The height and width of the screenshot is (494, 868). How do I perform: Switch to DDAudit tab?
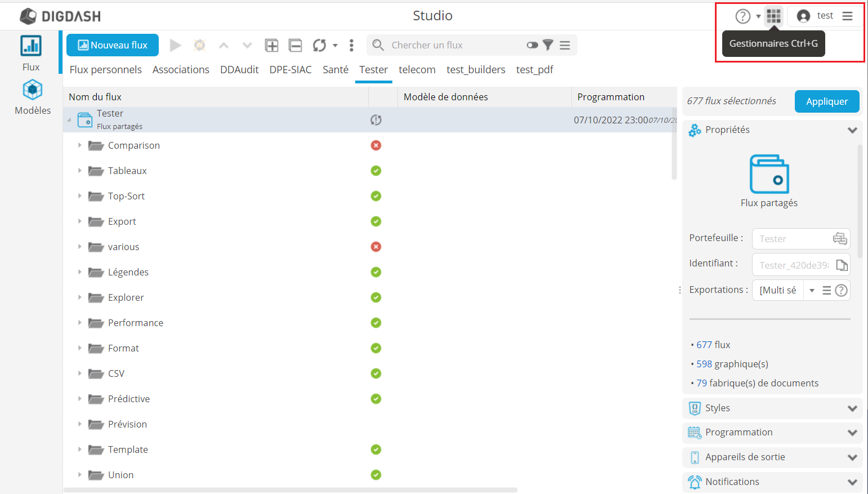239,69
